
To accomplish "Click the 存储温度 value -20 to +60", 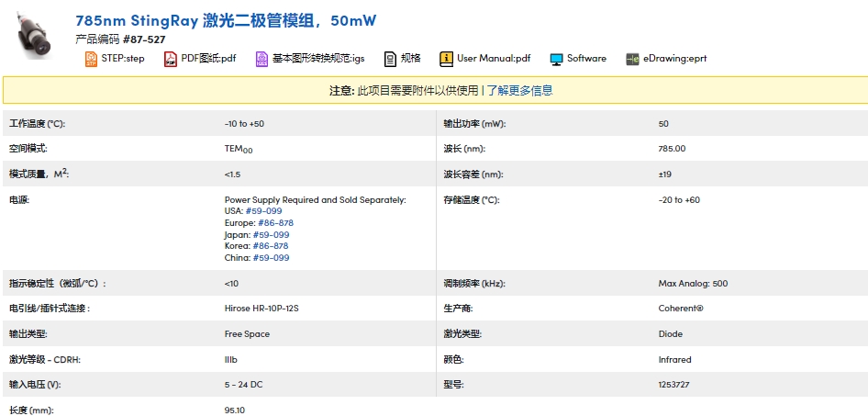I will point(679,200).
